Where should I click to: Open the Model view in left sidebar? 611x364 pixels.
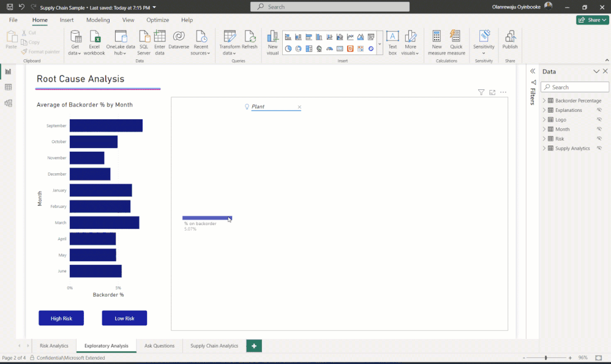pos(8,103)
